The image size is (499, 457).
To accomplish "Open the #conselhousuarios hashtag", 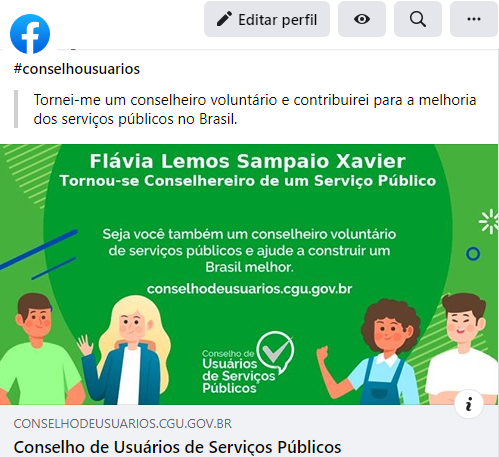I will tap(77, 69).
